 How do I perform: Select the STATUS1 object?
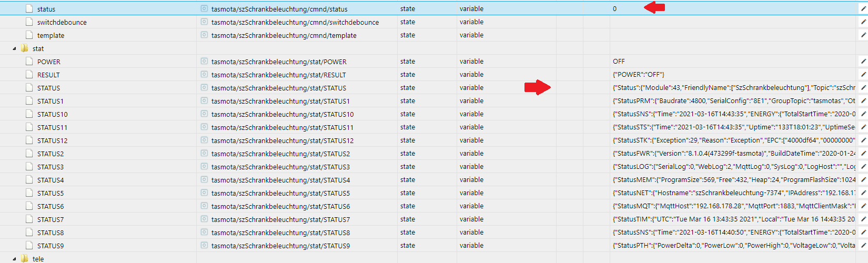51,101
